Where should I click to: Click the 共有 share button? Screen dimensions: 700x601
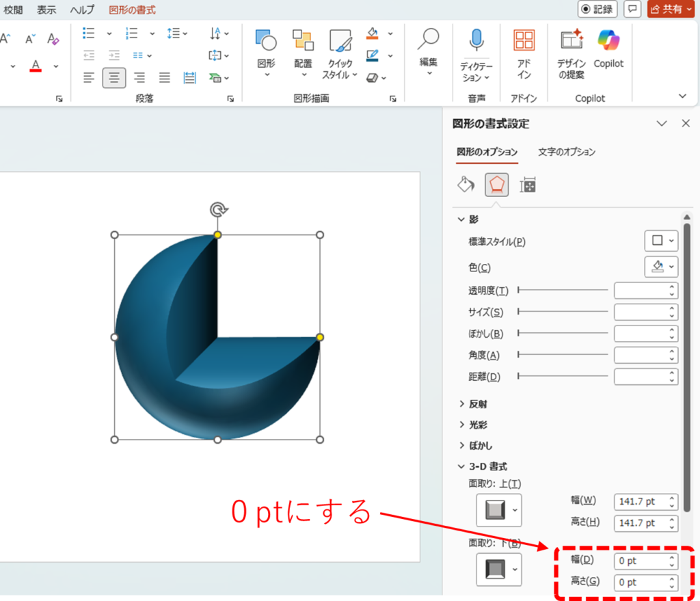point(671,10)
